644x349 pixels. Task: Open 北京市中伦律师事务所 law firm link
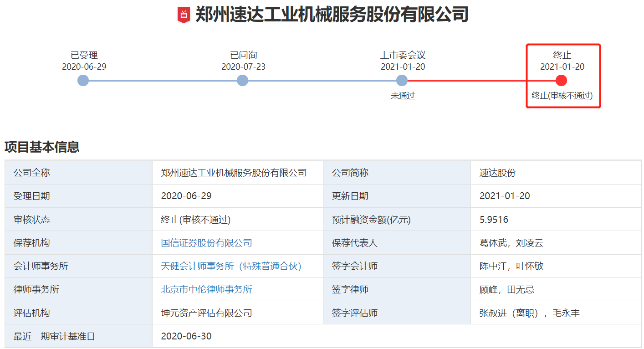[x=206, y=289]
